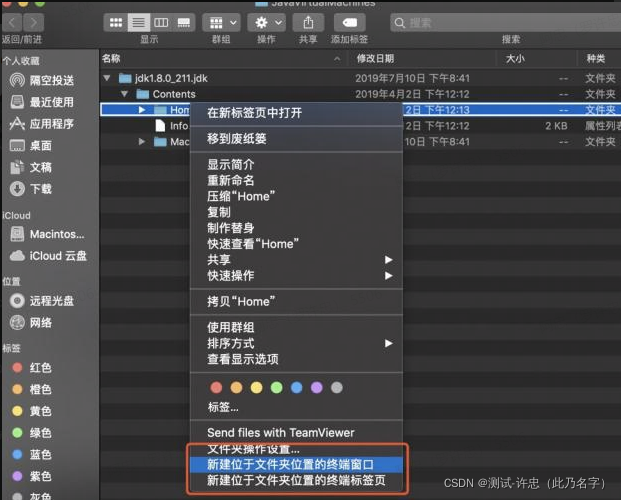Click the share toolbar button
The image size is (621, 500).
coord(308,23)
